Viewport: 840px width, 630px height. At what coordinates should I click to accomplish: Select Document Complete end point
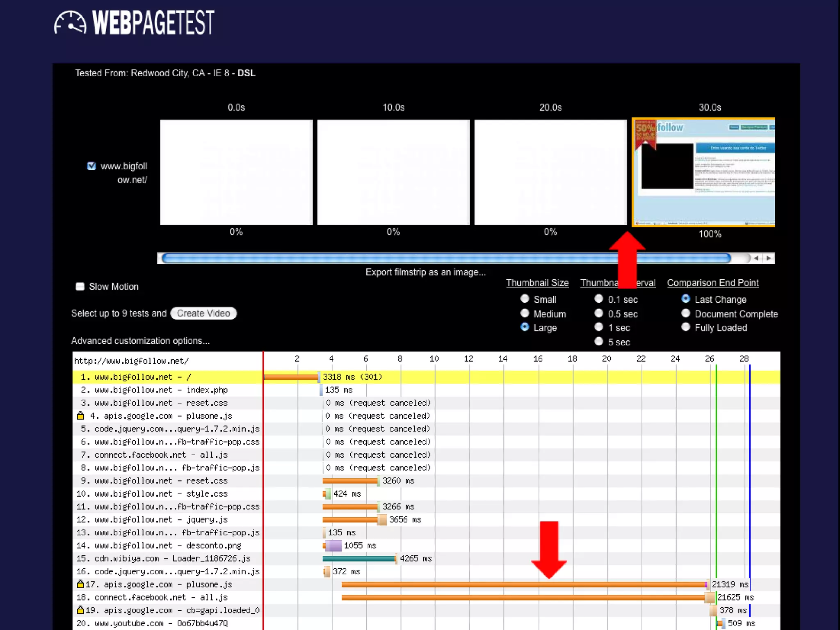(x=686, y=313)
